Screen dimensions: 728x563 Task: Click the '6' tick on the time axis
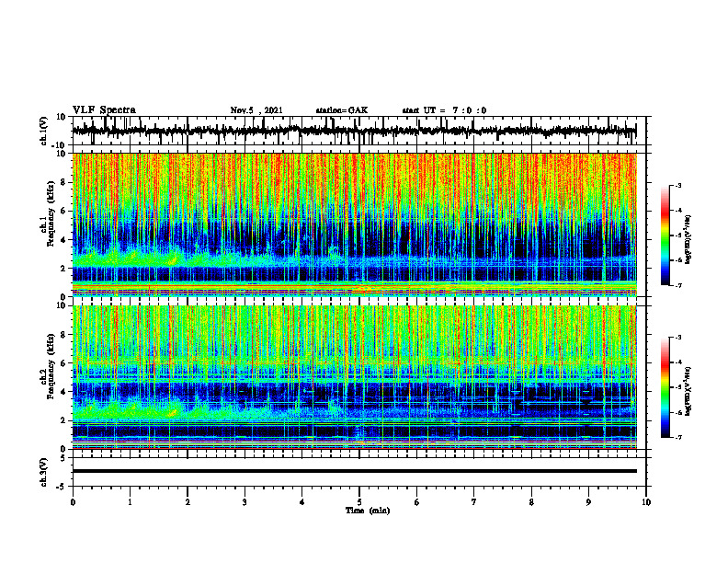click(417, 502)
